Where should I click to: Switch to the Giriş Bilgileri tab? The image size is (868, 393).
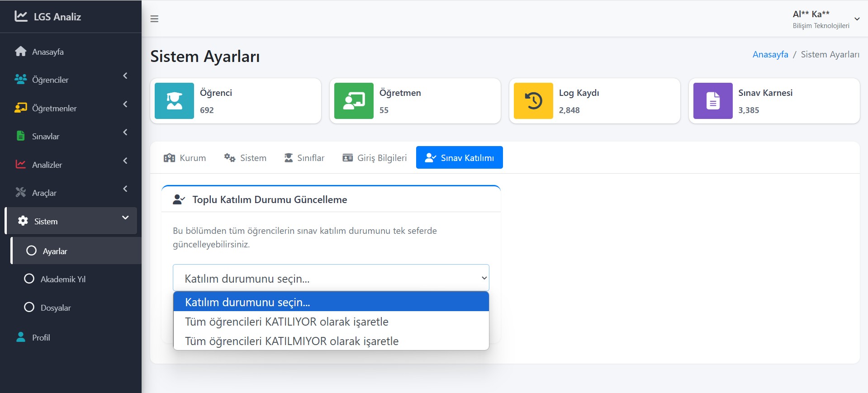coord(375,158)
